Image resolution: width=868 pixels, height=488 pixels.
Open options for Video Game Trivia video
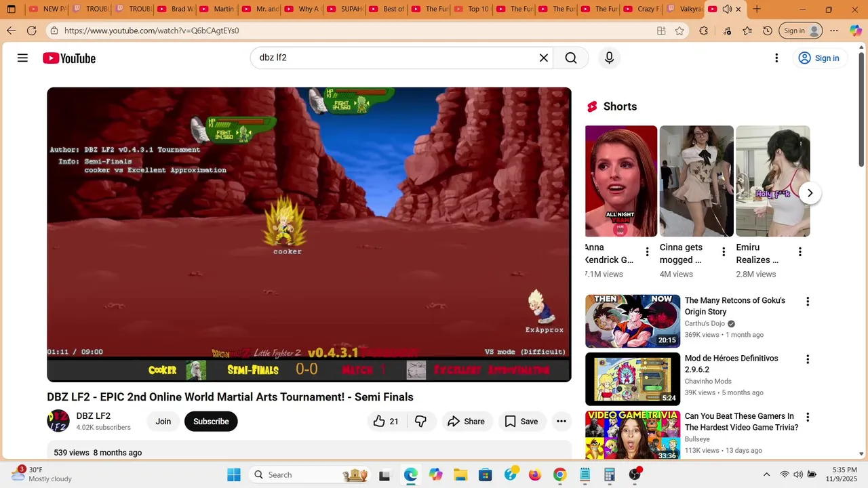(808, 418)
